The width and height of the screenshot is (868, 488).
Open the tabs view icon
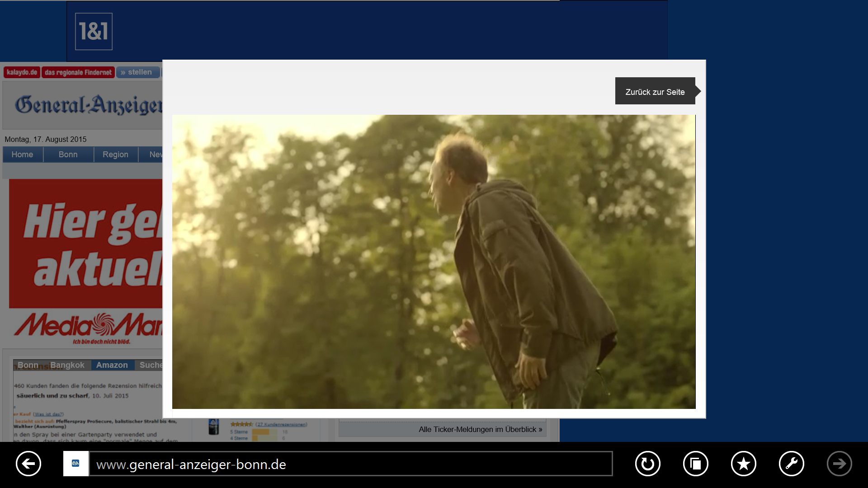click(695, 464)
